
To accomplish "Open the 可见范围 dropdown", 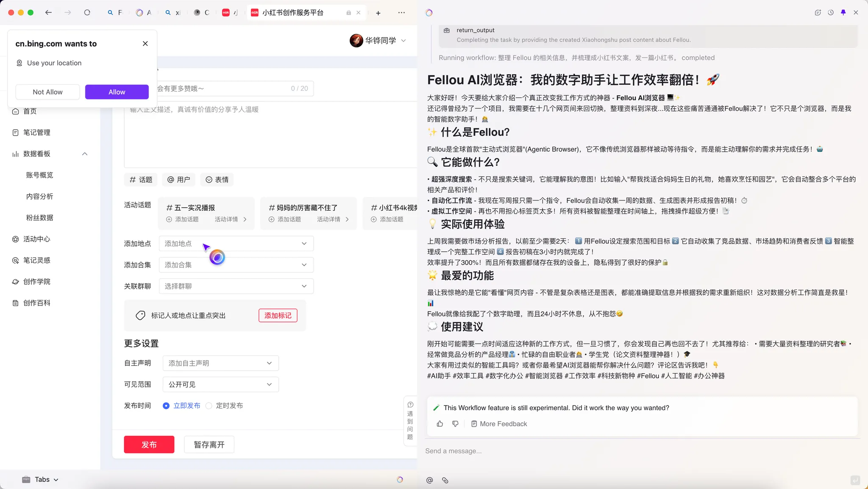I will (x=220, y=384).
